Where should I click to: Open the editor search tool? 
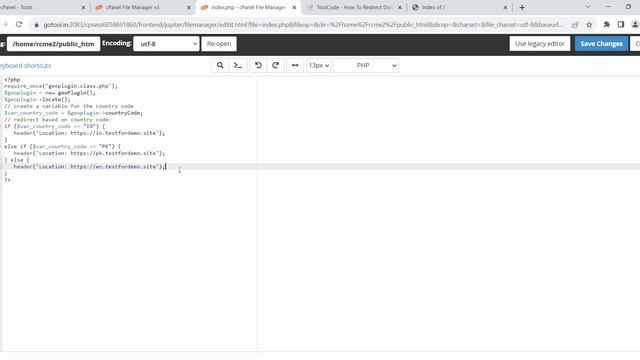pos(220,65)
